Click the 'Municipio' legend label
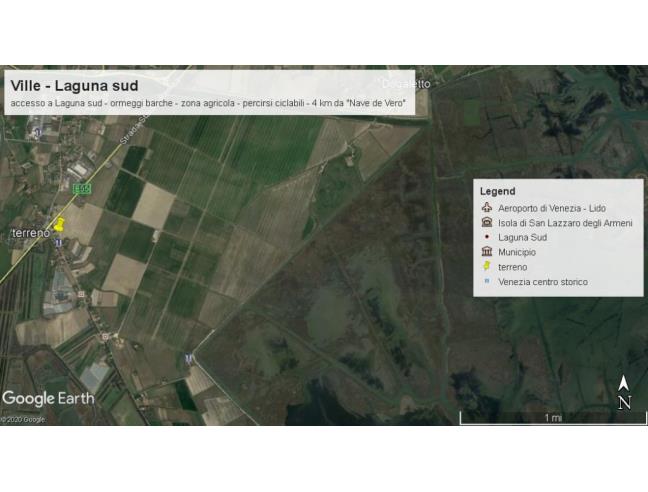 [520, 253]
